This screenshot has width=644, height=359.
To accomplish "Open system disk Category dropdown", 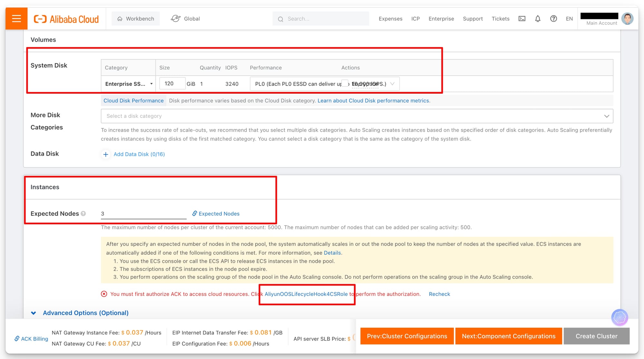I will (x=128, y=84).
